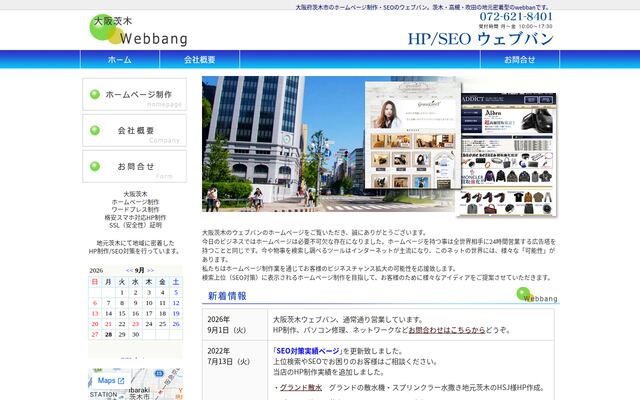Click the お問合せ Form sidebar button
This screenshot has height=400, width=640.
click(x=134, y=166)
